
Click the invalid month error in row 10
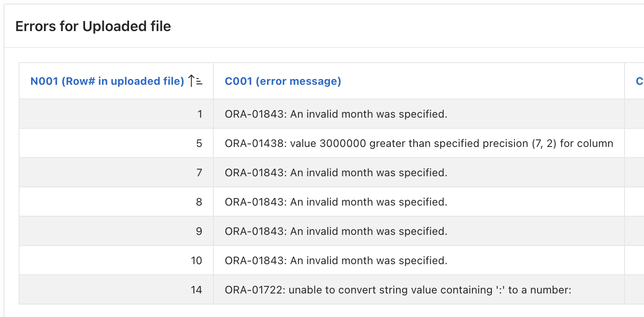[336, 261]
